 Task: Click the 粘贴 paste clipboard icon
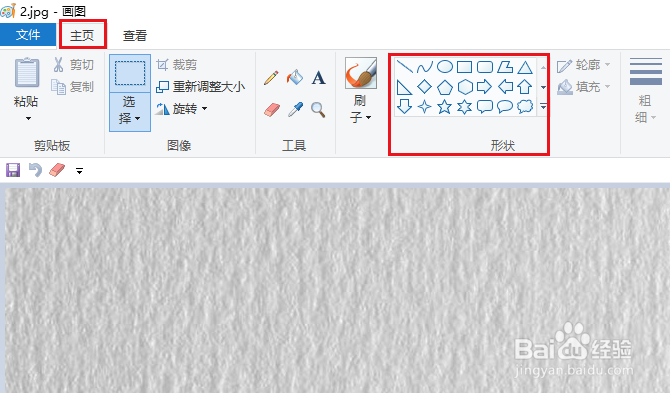coord(26,73)
